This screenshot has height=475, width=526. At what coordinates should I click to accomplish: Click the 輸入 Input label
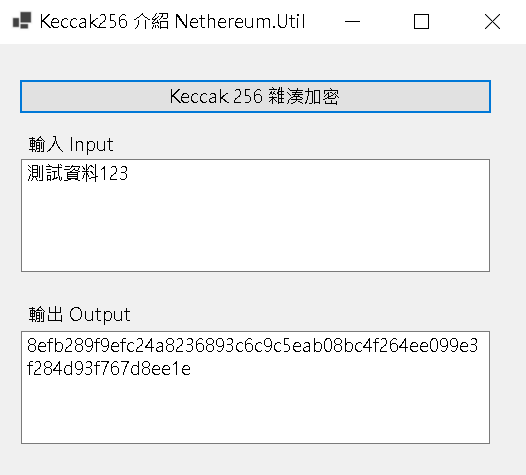coord(71,145)
